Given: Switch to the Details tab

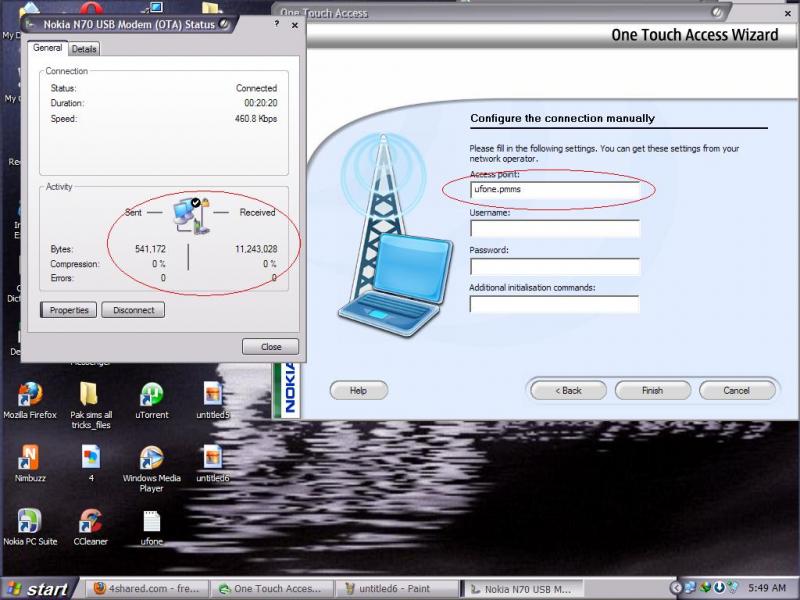Looking at the screenshot, I should [x=84, y=49].
